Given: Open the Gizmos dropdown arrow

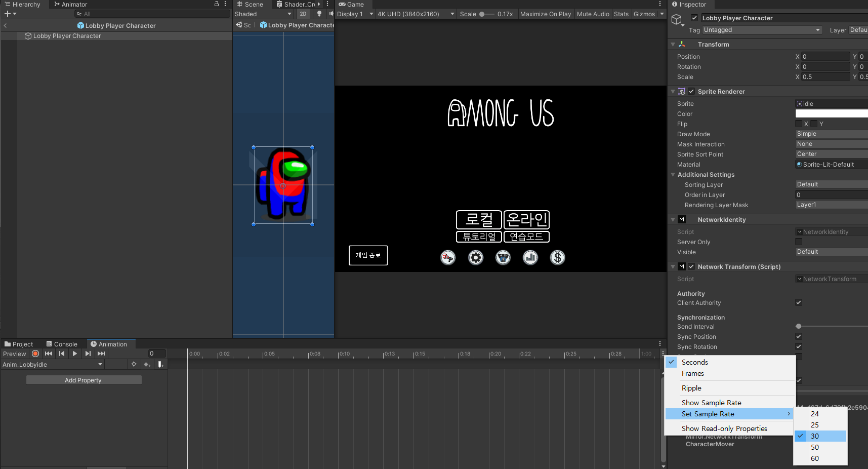Looking at the screenshot, I should pos(662,14).
